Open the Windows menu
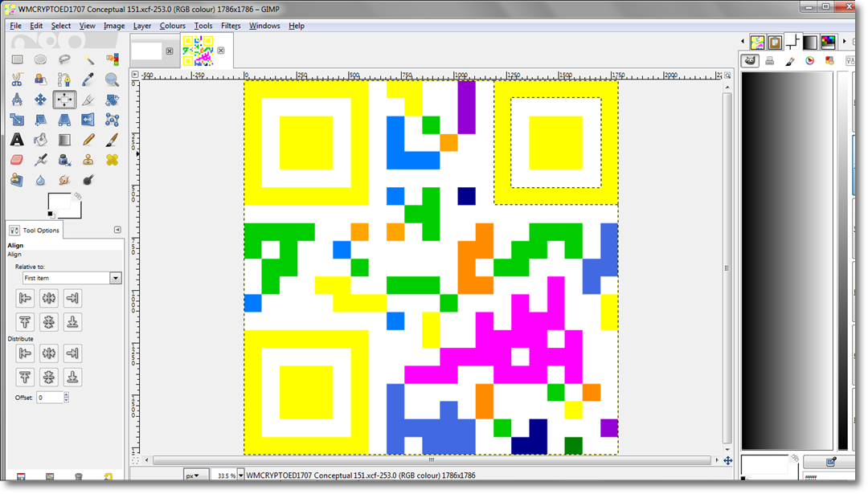This screenshot has height=494, width=868. click(264, 26)
